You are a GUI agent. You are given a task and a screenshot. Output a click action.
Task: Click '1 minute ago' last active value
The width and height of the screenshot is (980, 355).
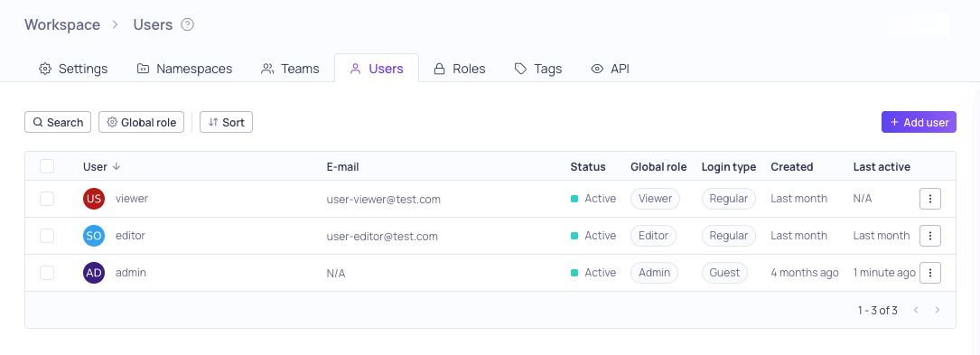(884, 273)
